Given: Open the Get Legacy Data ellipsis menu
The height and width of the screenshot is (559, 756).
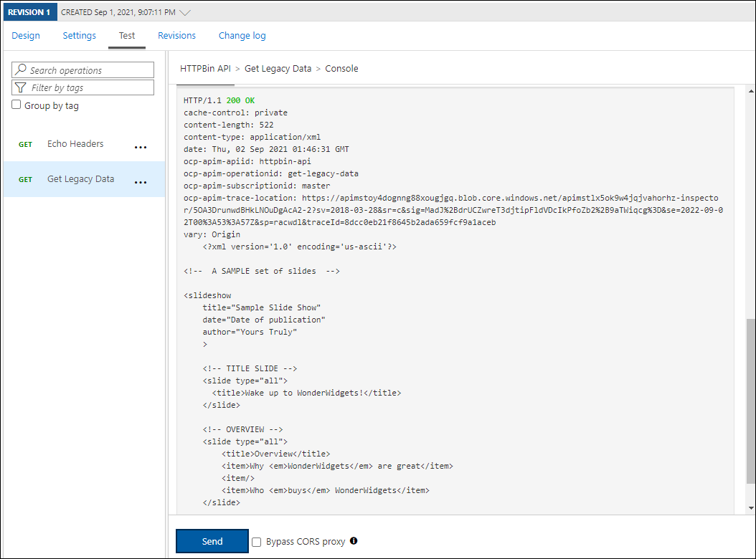Looking at the screenshot, I should coord(141,181).
